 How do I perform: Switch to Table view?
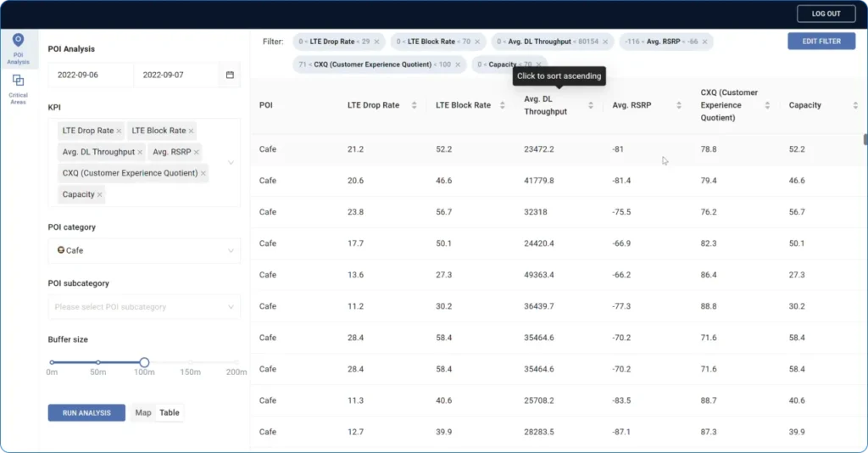click(x=170, y=413)
